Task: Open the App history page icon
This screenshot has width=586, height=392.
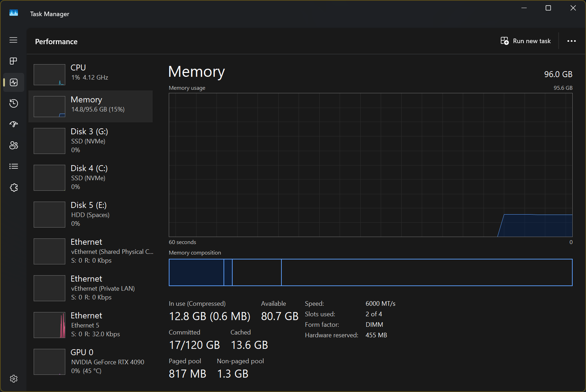Action: (x=13, y=103)
